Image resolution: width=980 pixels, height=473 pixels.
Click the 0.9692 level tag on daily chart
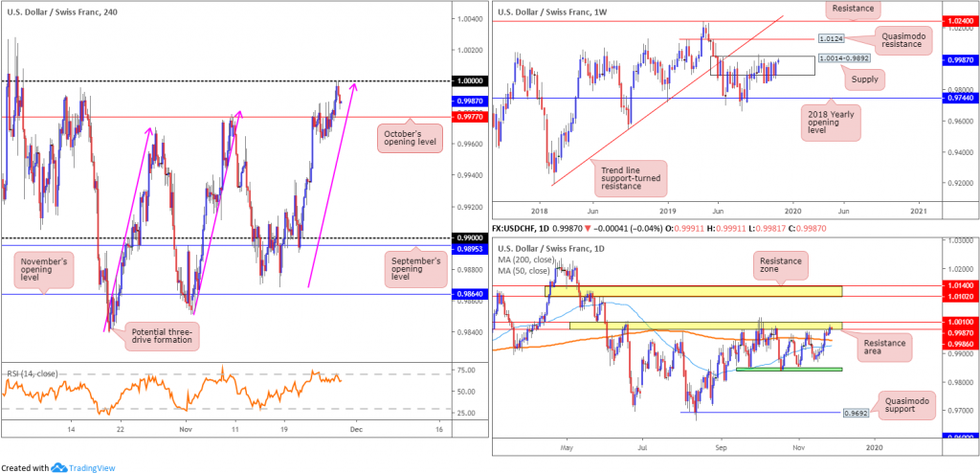[x=857, y=414]
